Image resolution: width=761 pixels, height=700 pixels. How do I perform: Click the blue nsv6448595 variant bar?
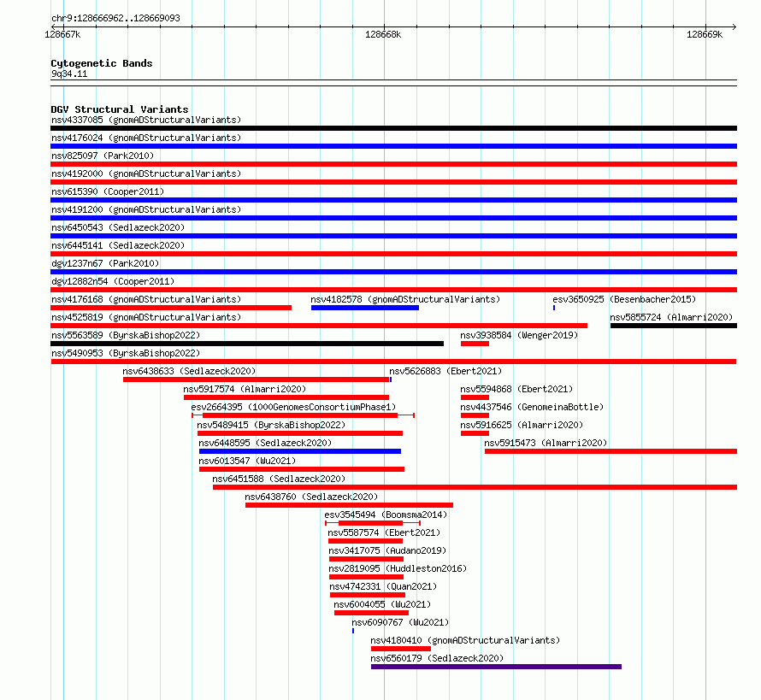coord(300,451)
